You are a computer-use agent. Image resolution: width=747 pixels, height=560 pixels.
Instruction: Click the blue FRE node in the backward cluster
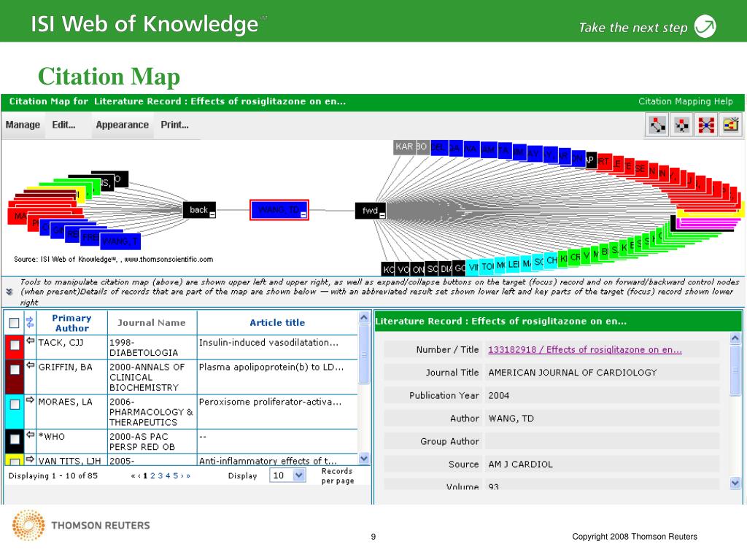coord(90,237)
